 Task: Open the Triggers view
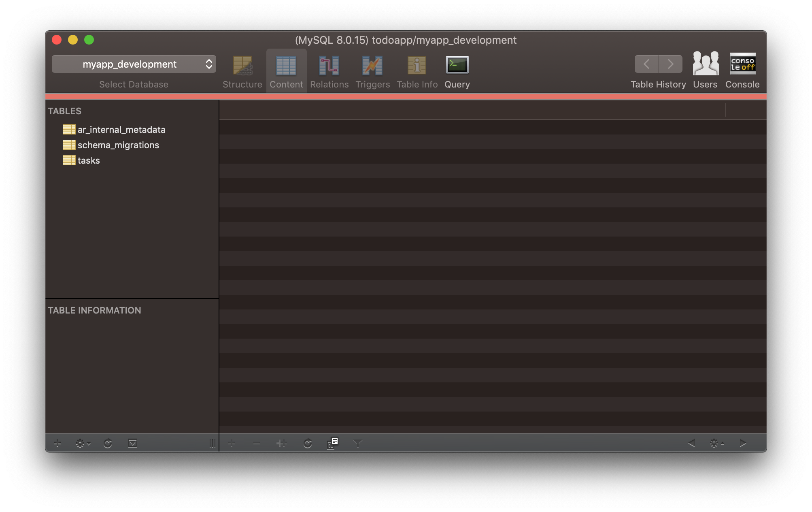pyautogui.click(x=372, y=71)
